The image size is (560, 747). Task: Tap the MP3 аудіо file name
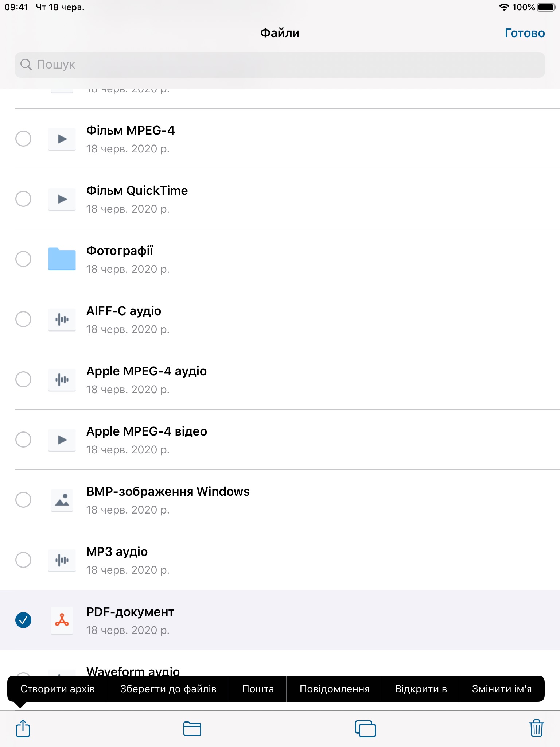click(117, 552)
